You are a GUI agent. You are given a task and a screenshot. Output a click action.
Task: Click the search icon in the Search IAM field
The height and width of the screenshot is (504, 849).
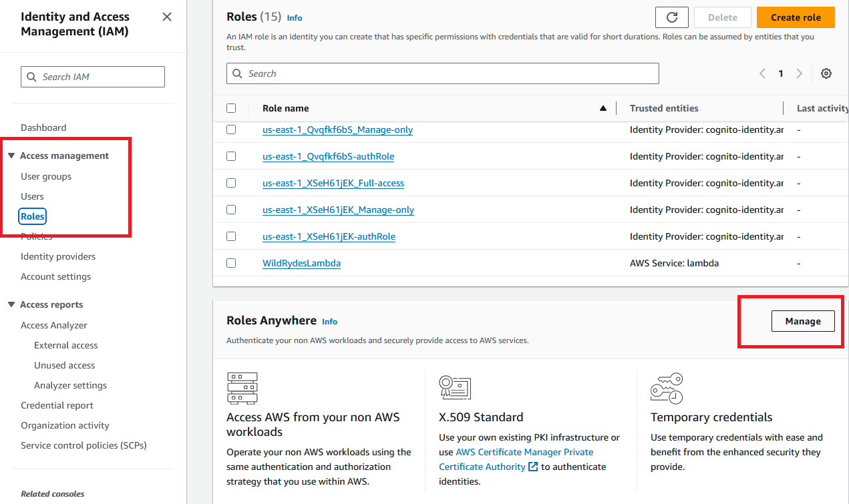[32, 77]
